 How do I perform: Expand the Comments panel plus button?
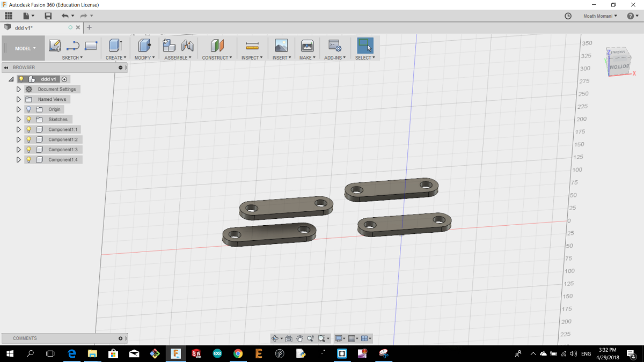pos(121,338)
